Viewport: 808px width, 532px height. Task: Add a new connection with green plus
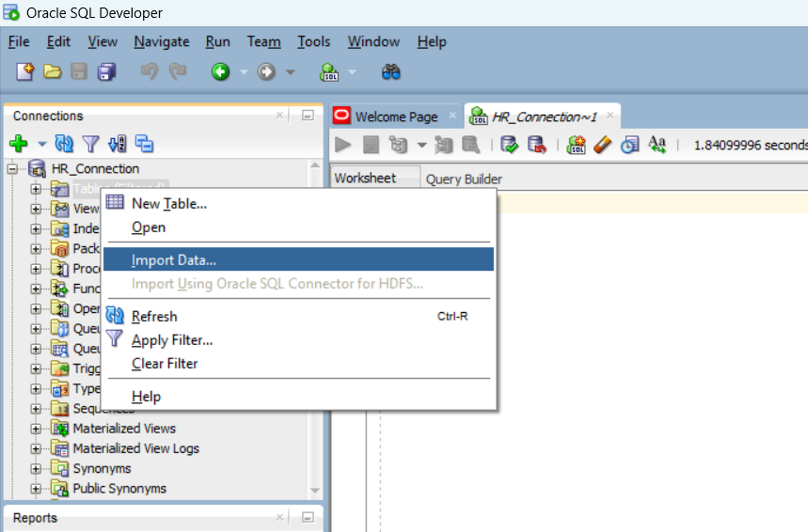tap(19, 144)
